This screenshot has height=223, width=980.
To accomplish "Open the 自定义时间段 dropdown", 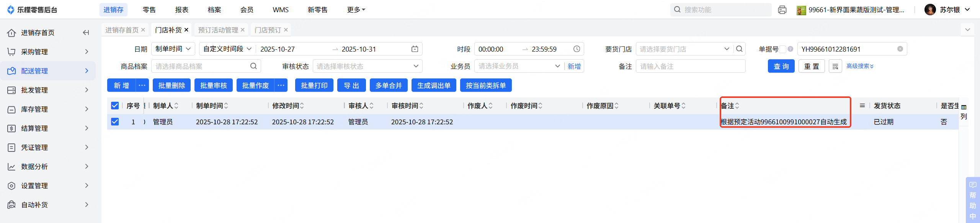I will click(x=227, y=49).
